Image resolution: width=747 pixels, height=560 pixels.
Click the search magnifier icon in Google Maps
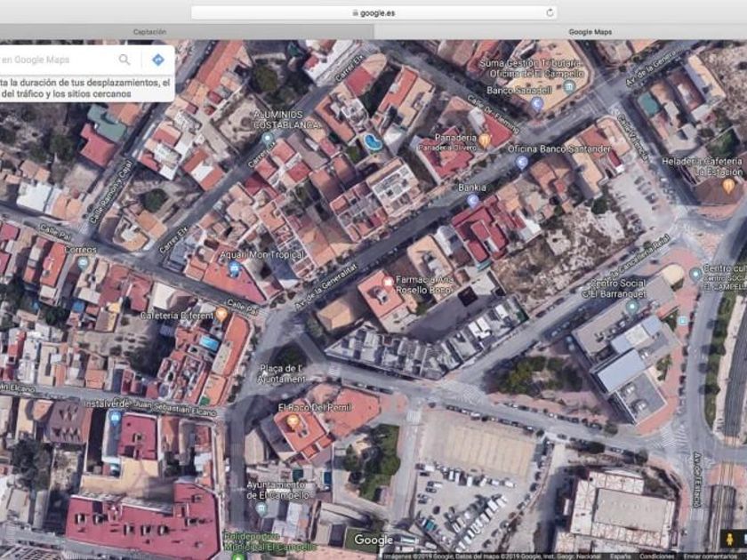pos(124,60)
